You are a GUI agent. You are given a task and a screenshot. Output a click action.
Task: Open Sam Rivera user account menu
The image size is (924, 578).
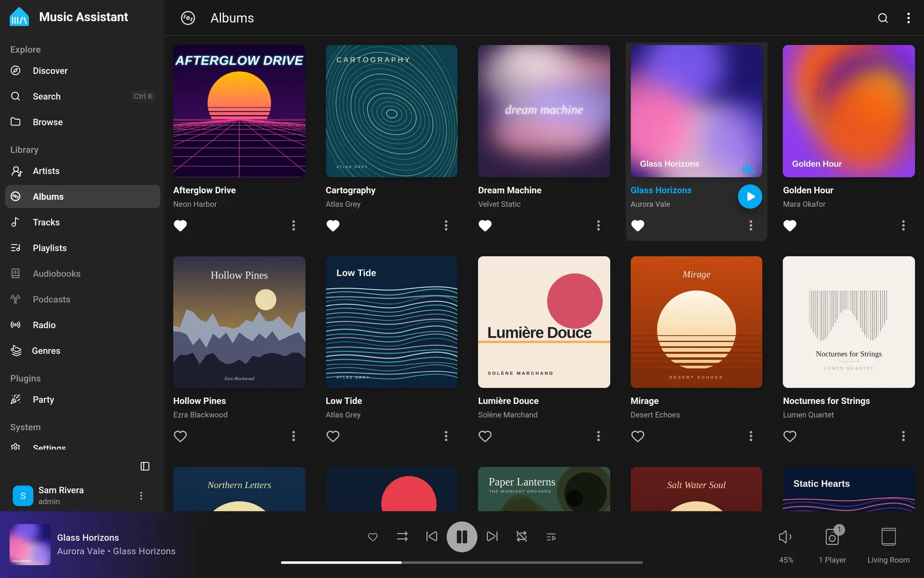pyautogui.click(x=141, y=496)
